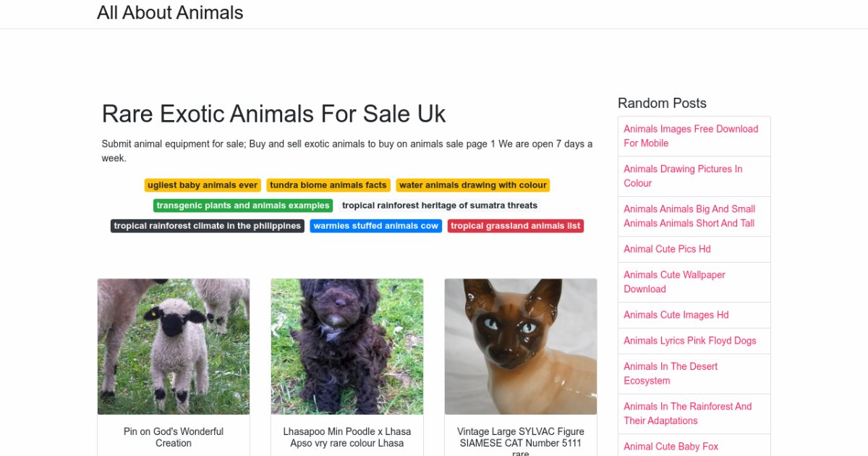Open 'tropical rainforest heritage of sumatra threats' tag
The image size is (868, 456).
click(440, 206)
